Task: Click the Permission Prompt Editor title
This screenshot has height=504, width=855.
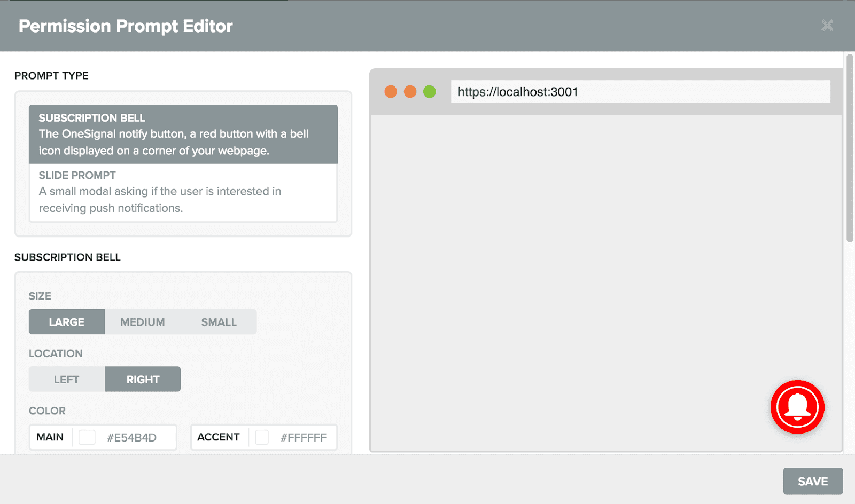Action: point(126,26)
